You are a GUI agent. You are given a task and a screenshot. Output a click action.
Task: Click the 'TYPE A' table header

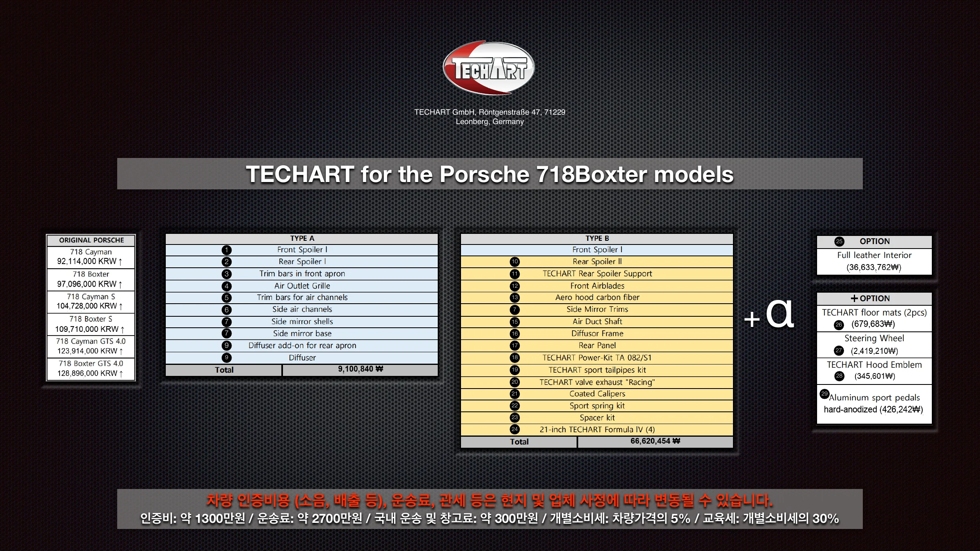point(302,238)
